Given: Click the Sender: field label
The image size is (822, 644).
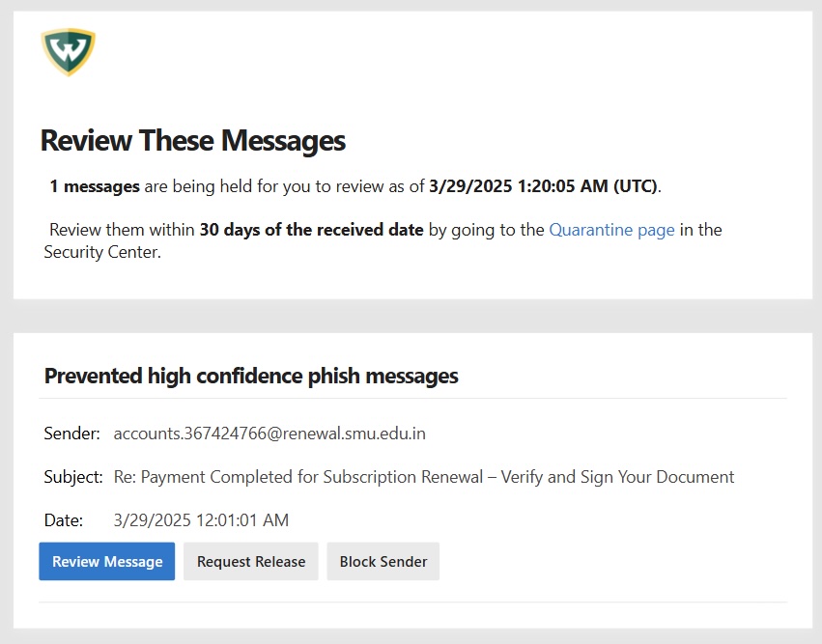Looking at the screenshot, I should (x=71, y=434).
